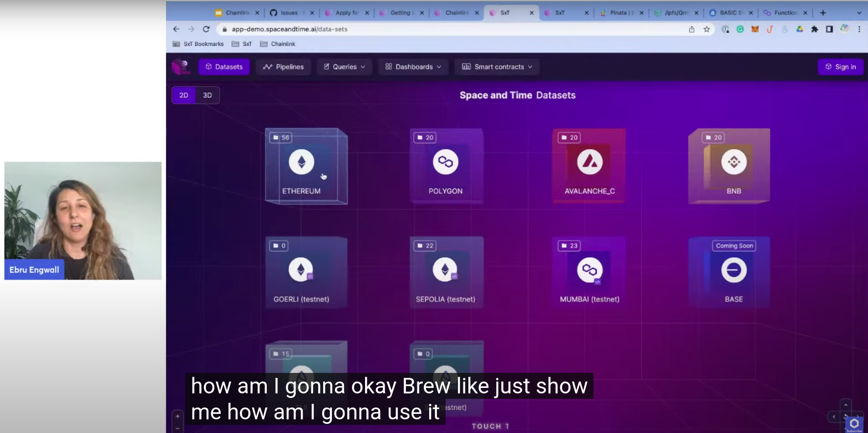Open a new browser tab

coord(823,13)
